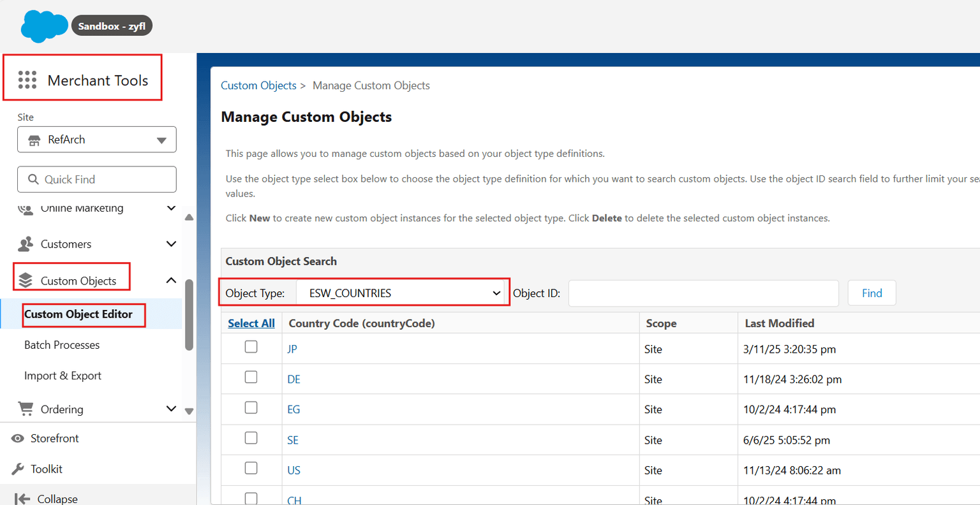Click the sidebar scrollbar thumb
This screenshot has width=980, height=505.
[189, 315]
